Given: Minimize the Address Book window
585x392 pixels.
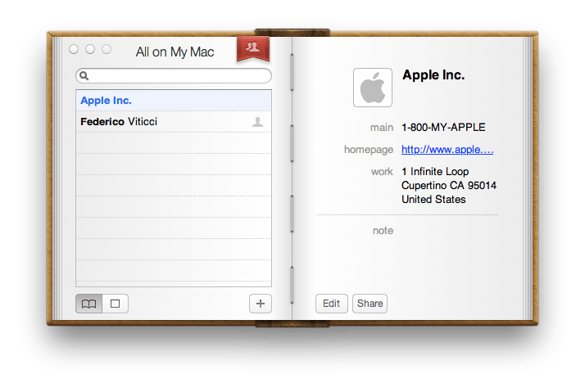Looking at the screenshot, I should coord(90,49).
